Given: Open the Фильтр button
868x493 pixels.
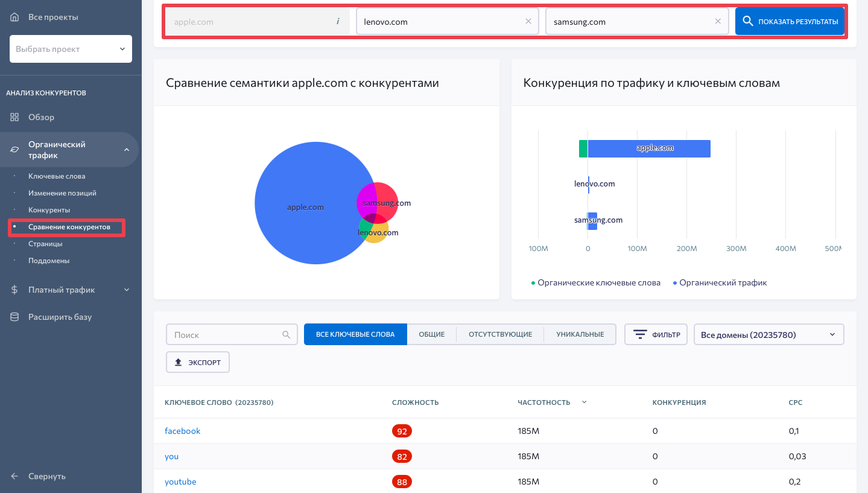Looking at the screenshot, I should 656,334.
